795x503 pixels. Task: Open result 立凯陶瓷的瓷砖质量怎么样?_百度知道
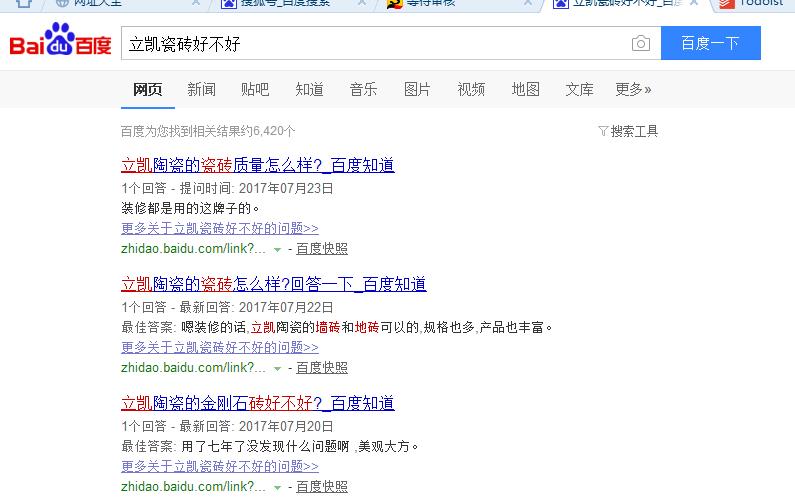(258, 165)
